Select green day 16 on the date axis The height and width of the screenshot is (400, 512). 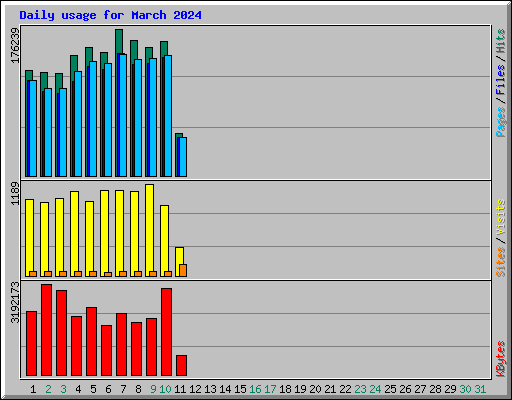(x=255, y=389)
